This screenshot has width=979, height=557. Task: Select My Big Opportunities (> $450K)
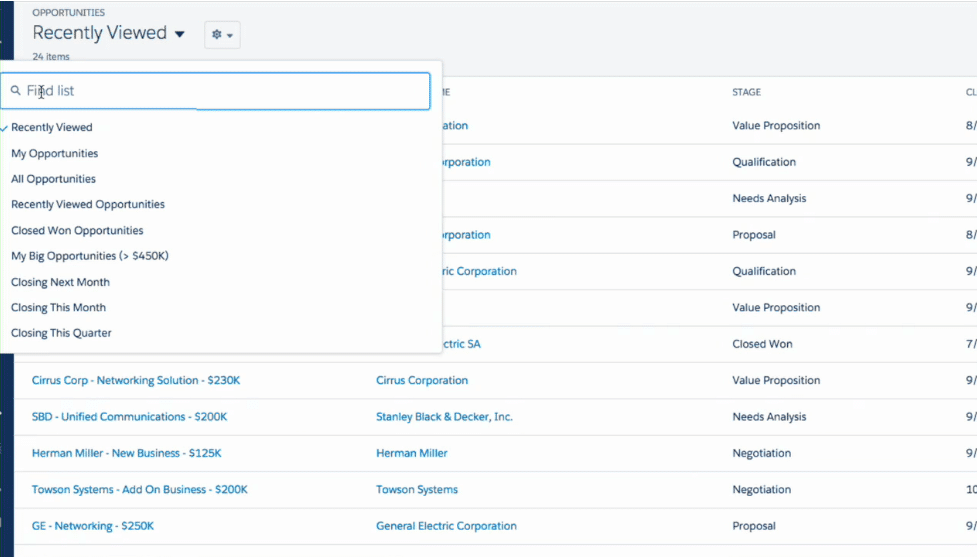pyautogui.click(x=90, y=256)
